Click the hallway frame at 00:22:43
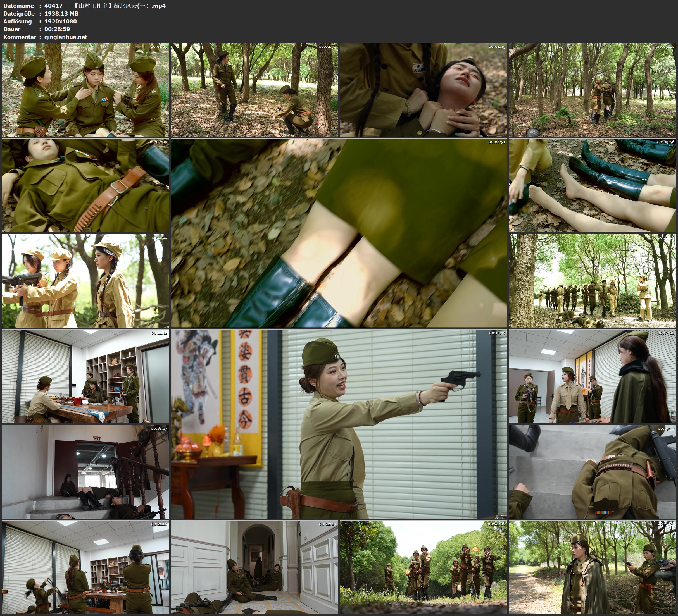This screenshot has height=616, width=678. pos(254,567)
